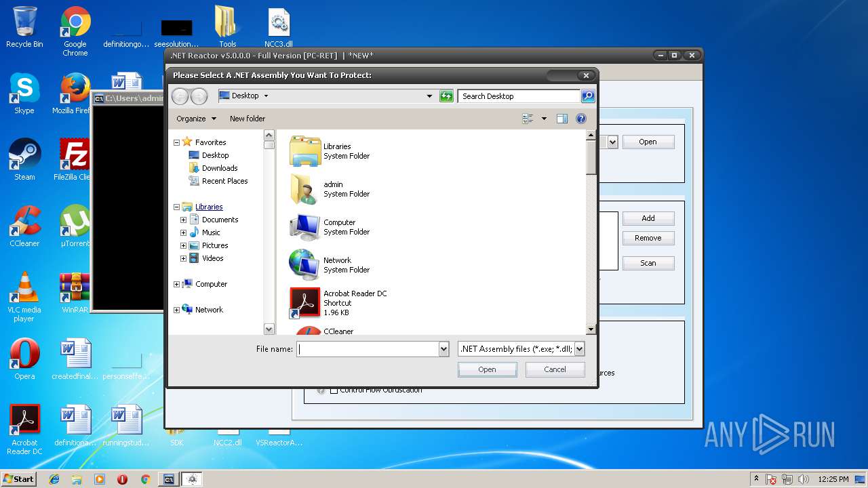Open CCleaner desktop shortcut

coord(24,226)
